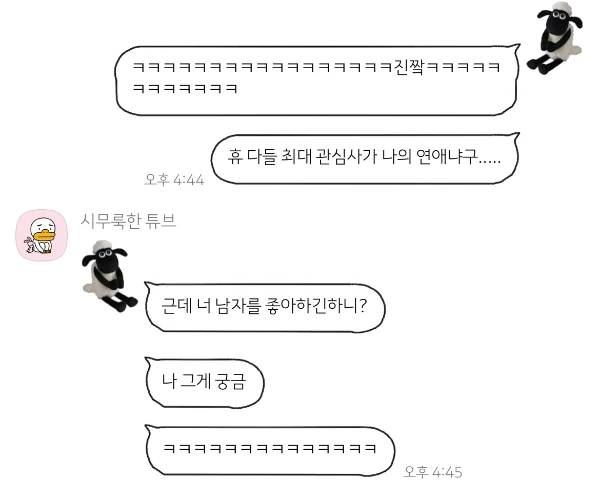The height and width of the screenshot is (501, 600).
Task: Tap the sheep emoticon above the outgoing messages
Action: pos(554,38)
